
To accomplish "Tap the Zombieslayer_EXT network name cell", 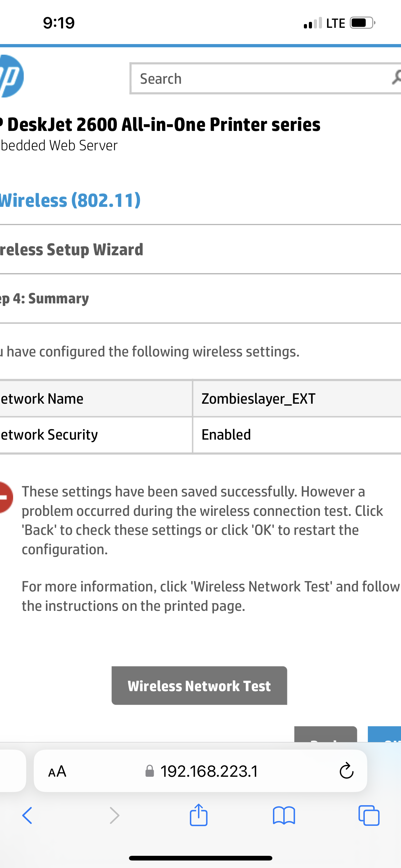I will click(258, 399).
